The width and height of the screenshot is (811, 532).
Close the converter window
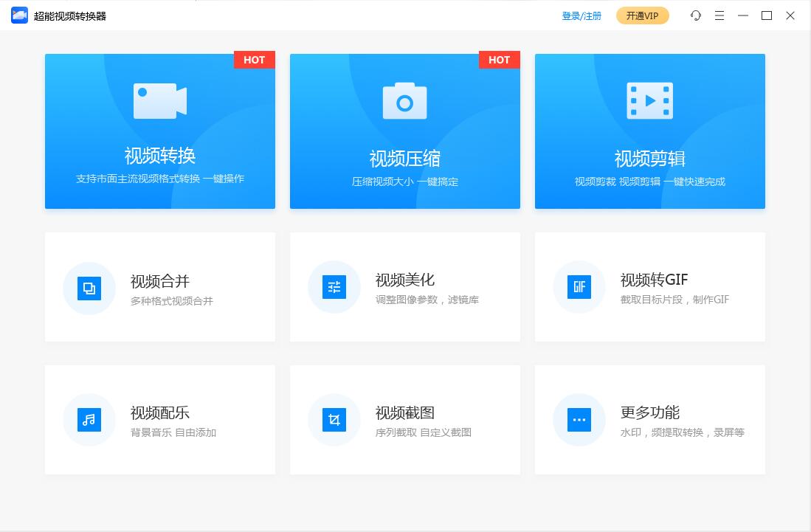pyautogui.click(x=790, y=15)
